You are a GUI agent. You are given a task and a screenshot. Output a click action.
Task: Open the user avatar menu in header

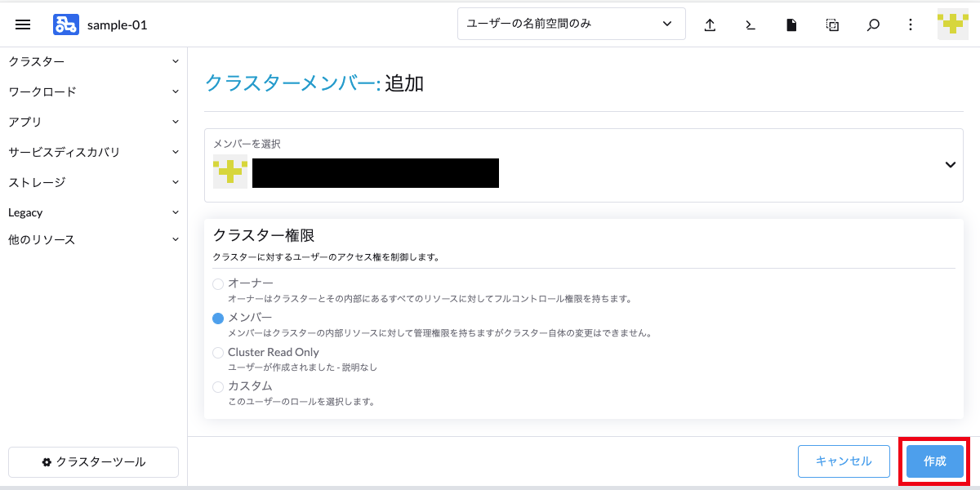click(x=953, y=24)
